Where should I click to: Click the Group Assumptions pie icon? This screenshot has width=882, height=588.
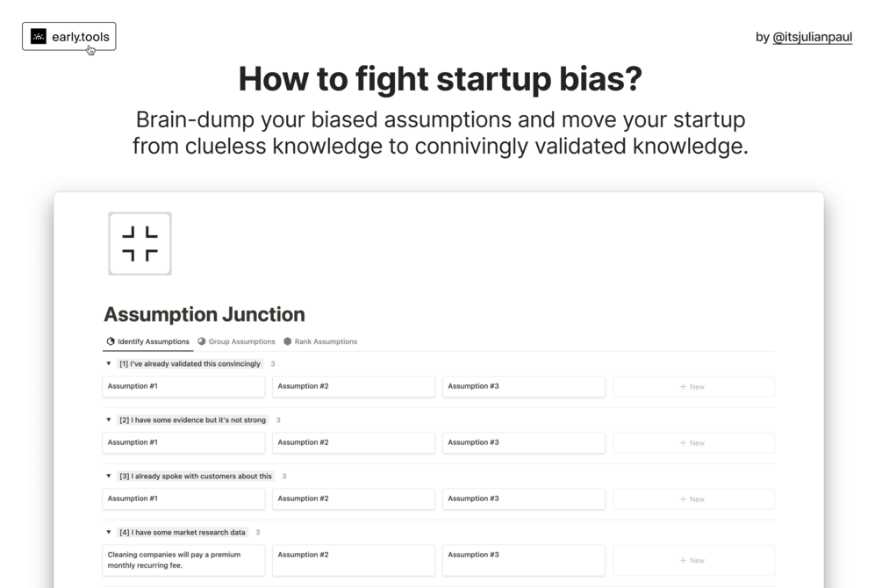pyautogui.click(x=202, y=341)
